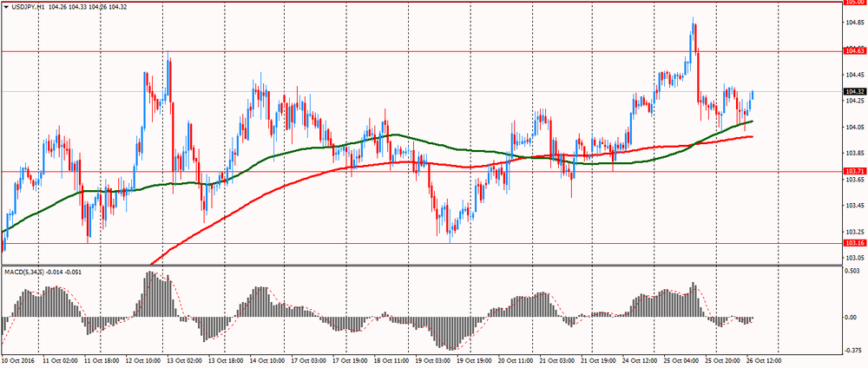Screen dimensions: 868x368
Task: Click the 25 Oct 20:00 time label
Action: (x=723, y=360)
